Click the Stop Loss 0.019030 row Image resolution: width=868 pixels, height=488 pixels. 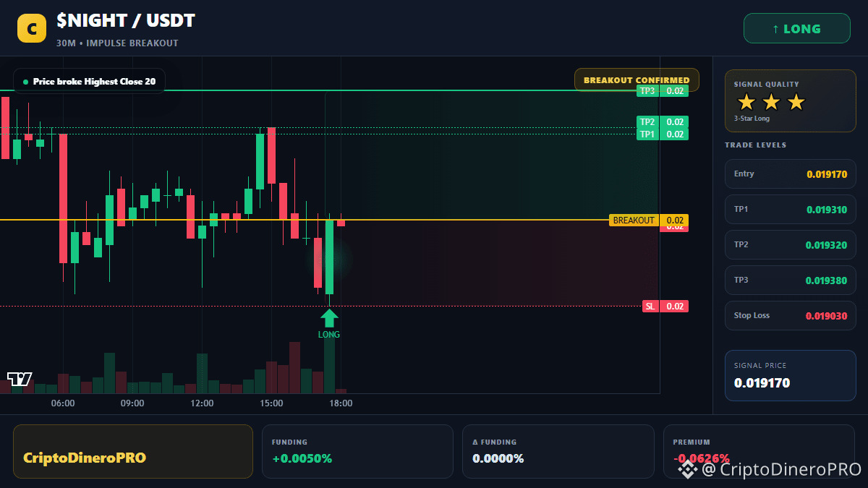coord(791,315)
